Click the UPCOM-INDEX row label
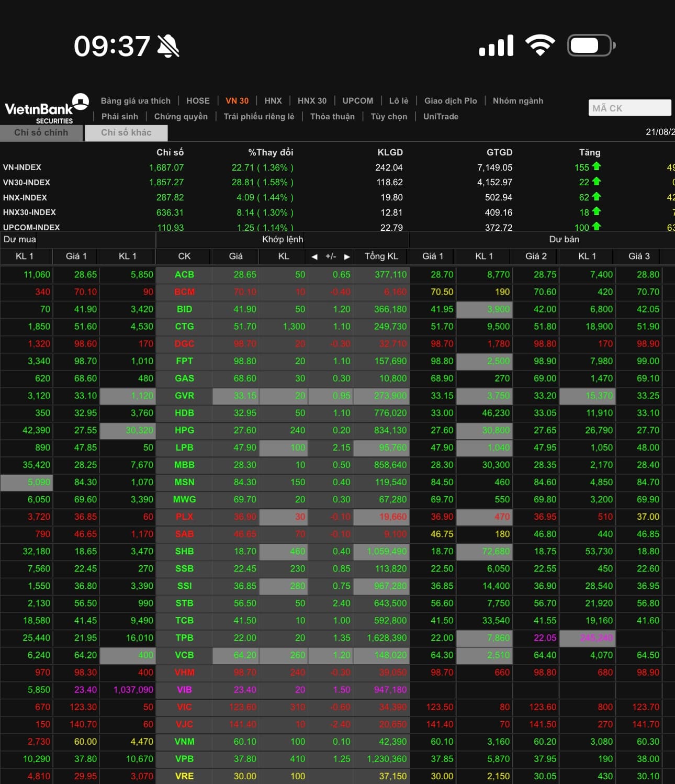675x784 pixels. pyautogui.click(x=31, y=227)
